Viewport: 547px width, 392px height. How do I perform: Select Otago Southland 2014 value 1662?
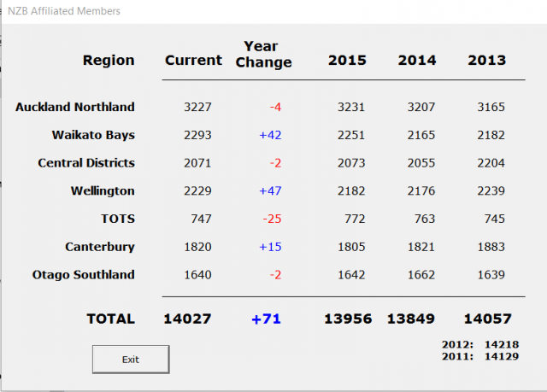pyautogui.click(x=421, y=275)
